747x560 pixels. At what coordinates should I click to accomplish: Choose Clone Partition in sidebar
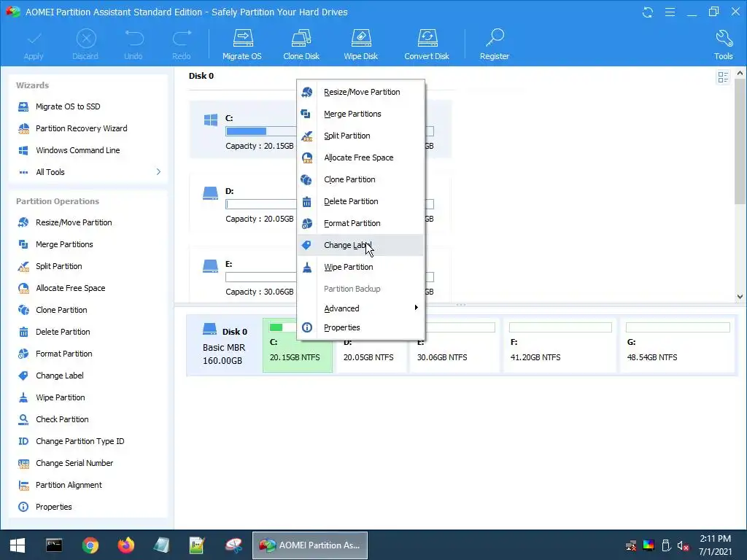pos(61,310)
